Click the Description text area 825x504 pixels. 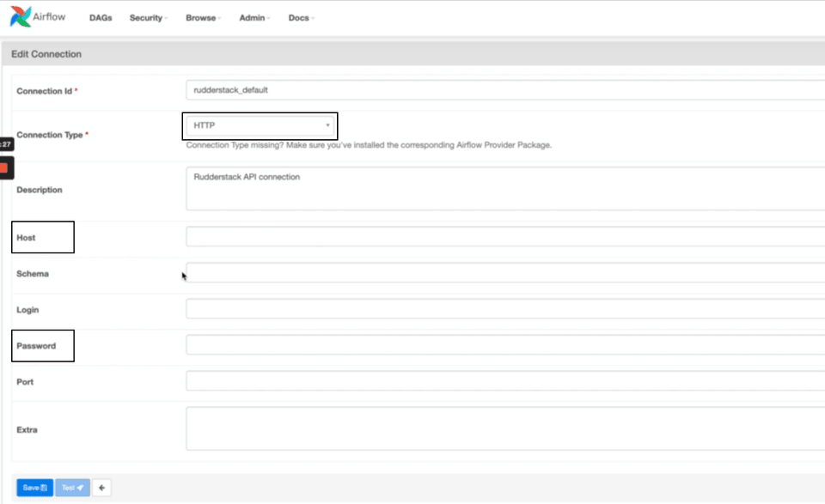pos(505,189)
